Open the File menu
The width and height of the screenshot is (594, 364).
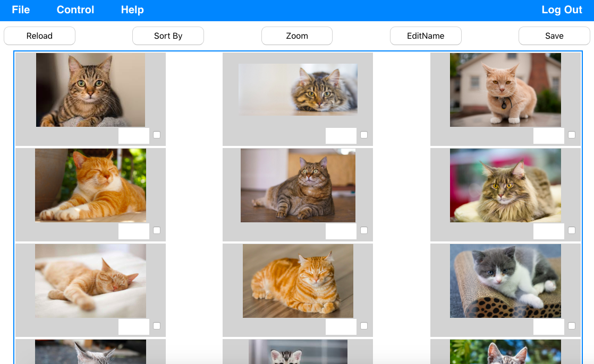[x=21, y=10]
